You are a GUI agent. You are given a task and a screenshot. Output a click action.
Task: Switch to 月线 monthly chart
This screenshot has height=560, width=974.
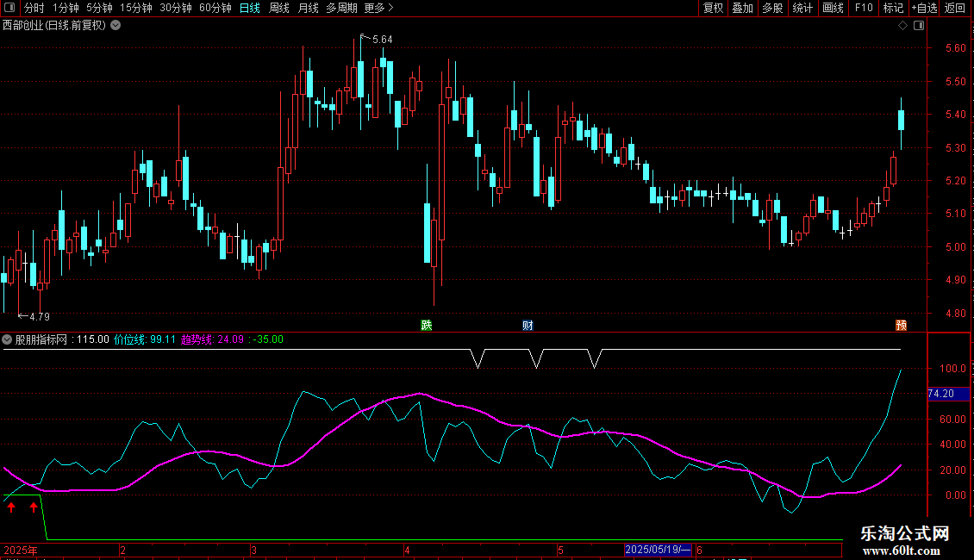[x=308, y=8]
